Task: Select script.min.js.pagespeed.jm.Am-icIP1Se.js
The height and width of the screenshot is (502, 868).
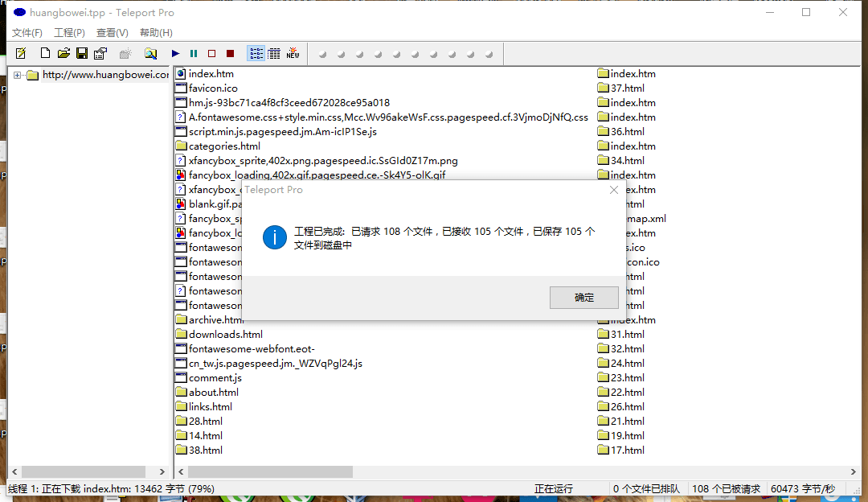Action: click(x=282, y=131)
